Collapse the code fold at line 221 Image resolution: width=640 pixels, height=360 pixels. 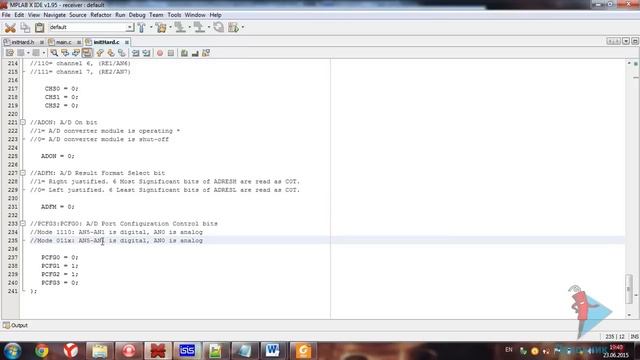[23, 122]
